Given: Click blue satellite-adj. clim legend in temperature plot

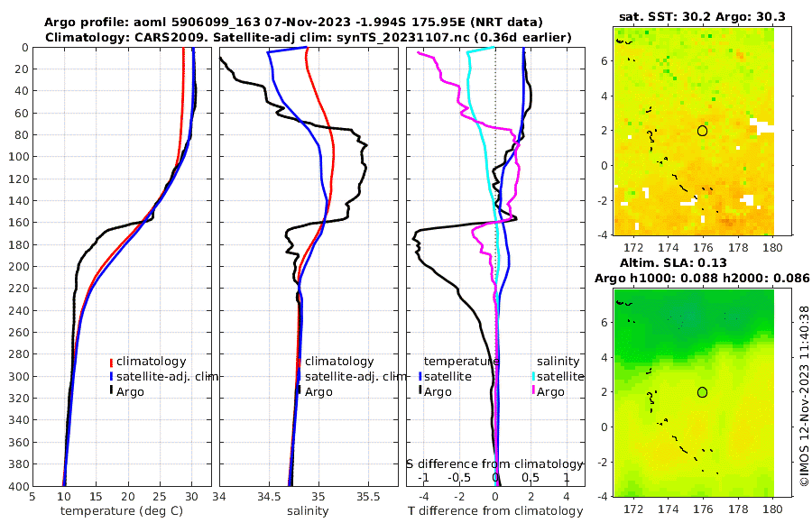Looking at the screenshot, I should click(x=111, y=377).
